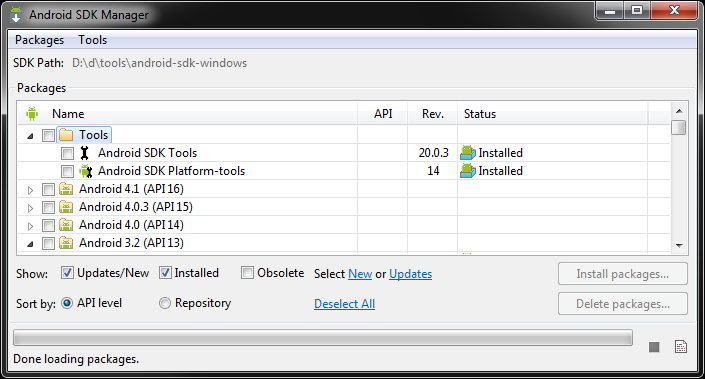Viewport: 705px width, 379px height.
Task: Click Installed status icon for Android SDK Tools
Action: (x=468, y=153)
